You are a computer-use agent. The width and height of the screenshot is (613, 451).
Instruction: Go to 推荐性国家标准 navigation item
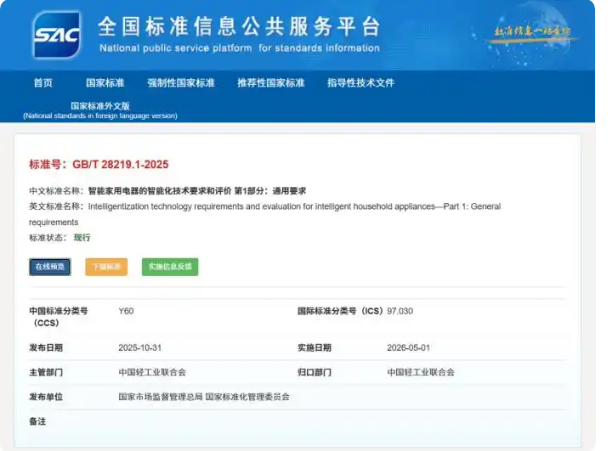coord(271,83)
